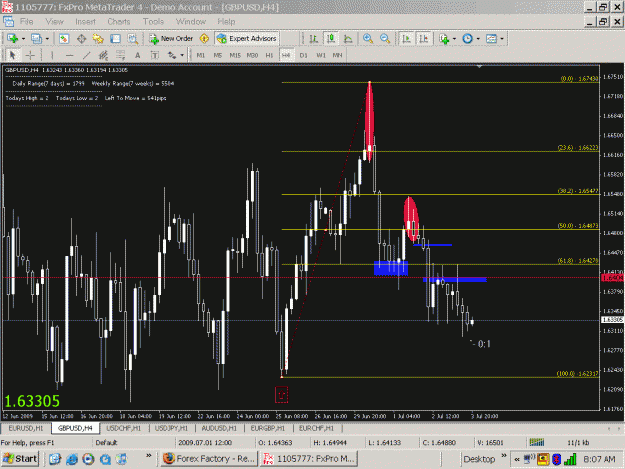Open the Profiles tool

36,39
